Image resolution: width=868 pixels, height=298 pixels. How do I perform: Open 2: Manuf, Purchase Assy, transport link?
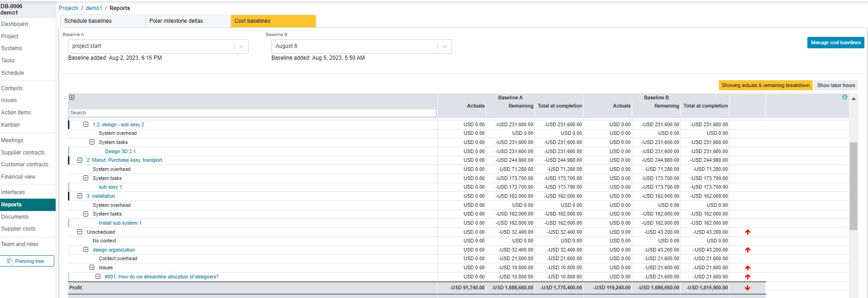pyautogui.click(x=124, y=160)
